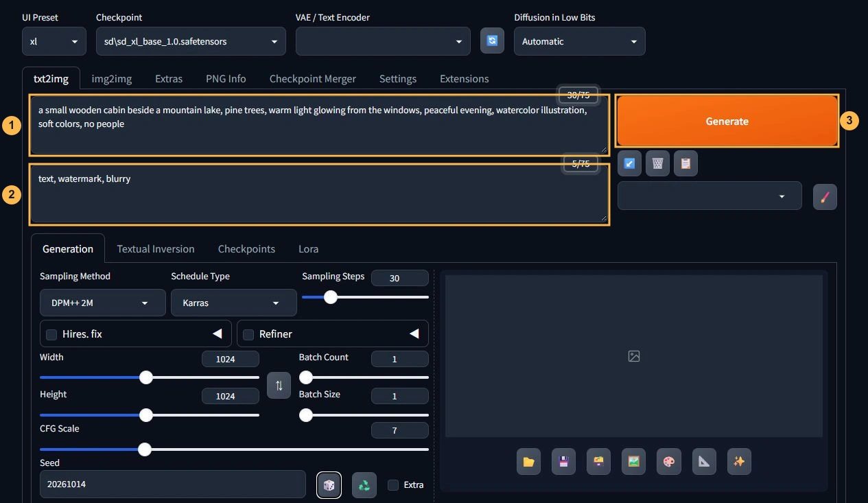
Task: Select the txt2img tab
Action: click(x=51, y=79)
